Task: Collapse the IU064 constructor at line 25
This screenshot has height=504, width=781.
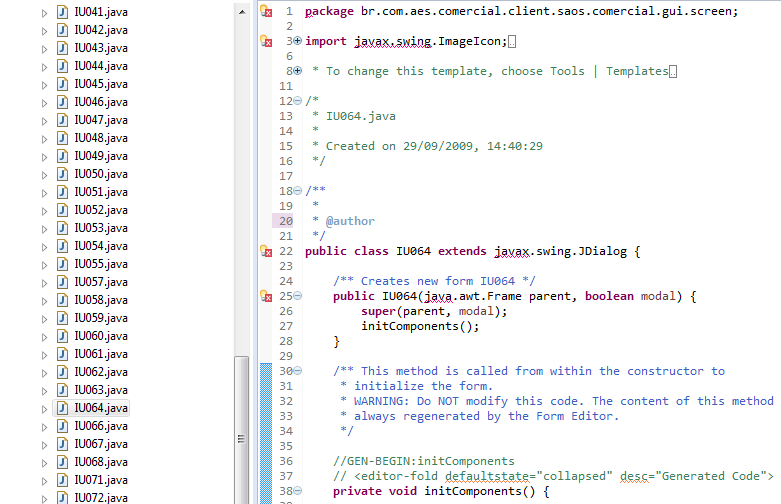Action: 297,296
